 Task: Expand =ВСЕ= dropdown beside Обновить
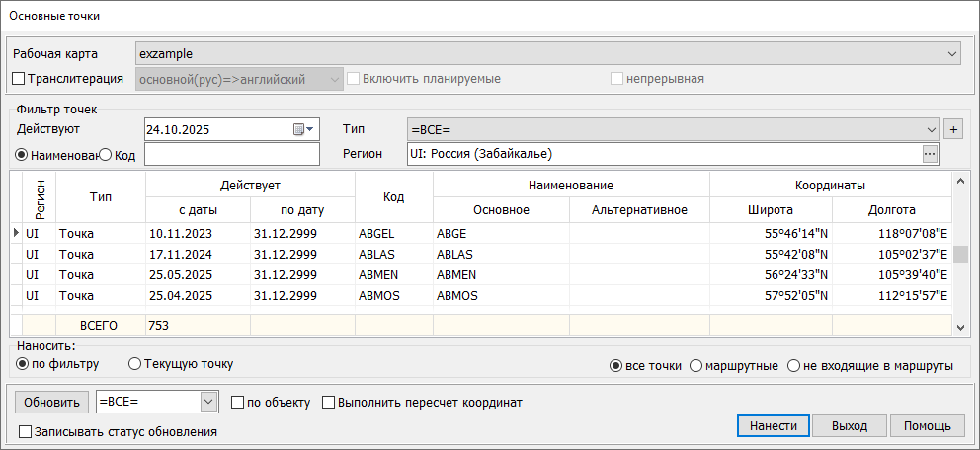tap(208, 402)
